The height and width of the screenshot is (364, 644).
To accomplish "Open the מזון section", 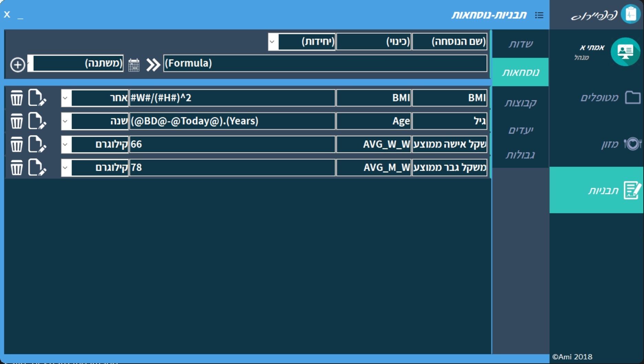I will click(x=597, y=144).
